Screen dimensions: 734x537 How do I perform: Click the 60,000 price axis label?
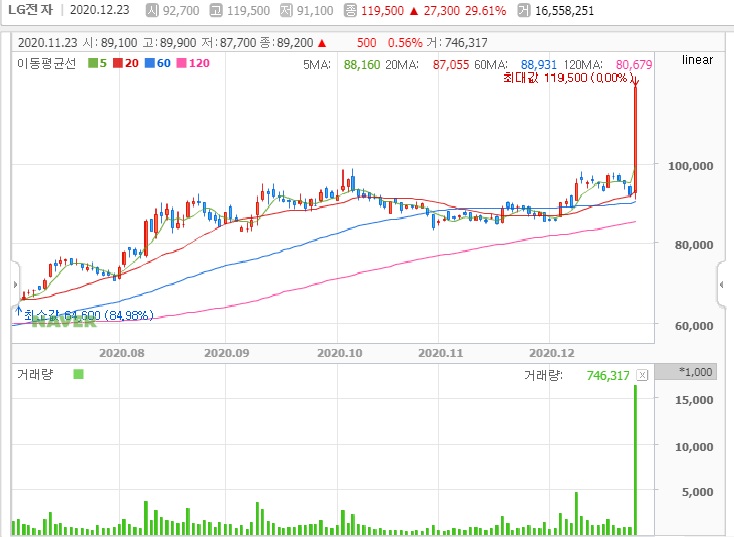(694, 326)
